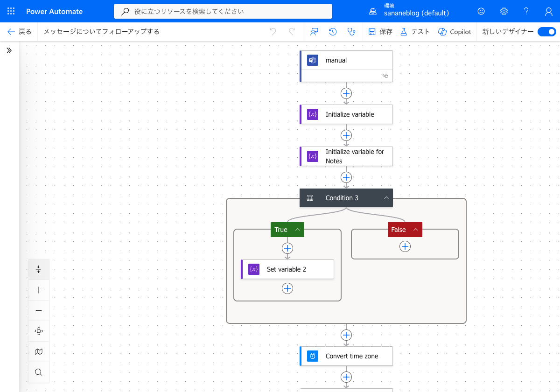560x392 pixels.
Task: Click the flow name メッセージについてフォローアップする
Action: 101,32
